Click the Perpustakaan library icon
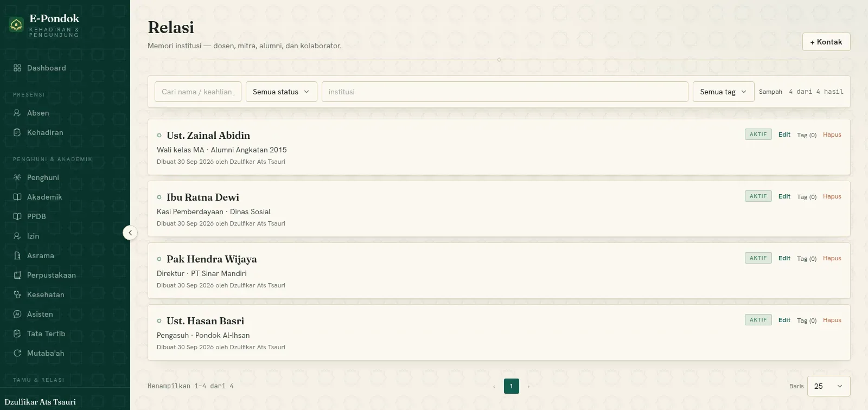This screenshot has width=868, height=410. point(17,275)
